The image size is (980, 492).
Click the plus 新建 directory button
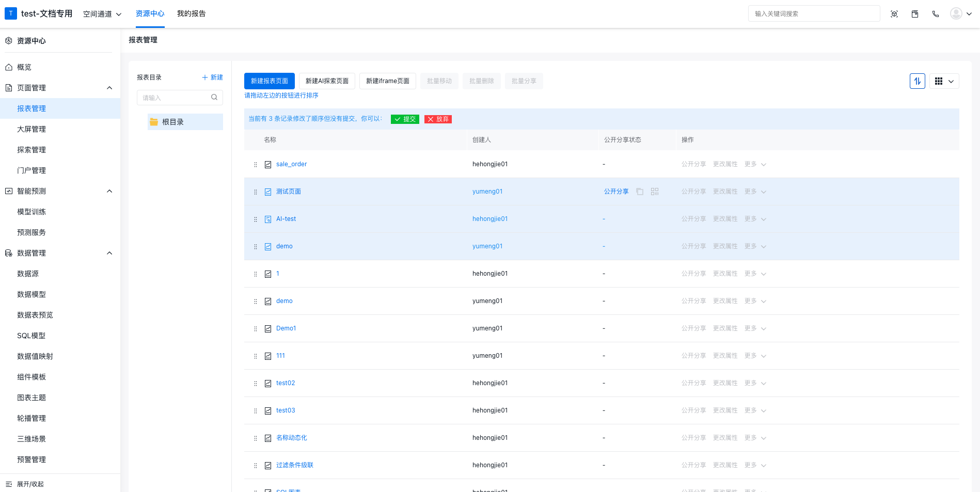[212, 77]
